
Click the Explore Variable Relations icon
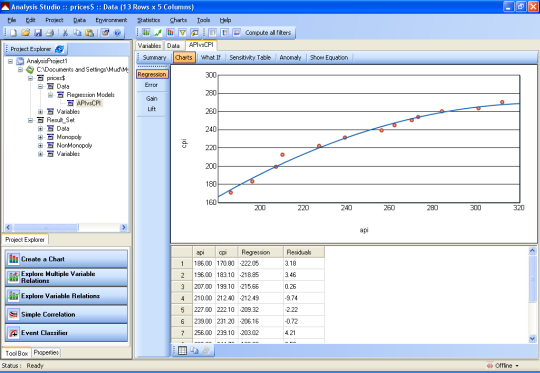point(13,296)
